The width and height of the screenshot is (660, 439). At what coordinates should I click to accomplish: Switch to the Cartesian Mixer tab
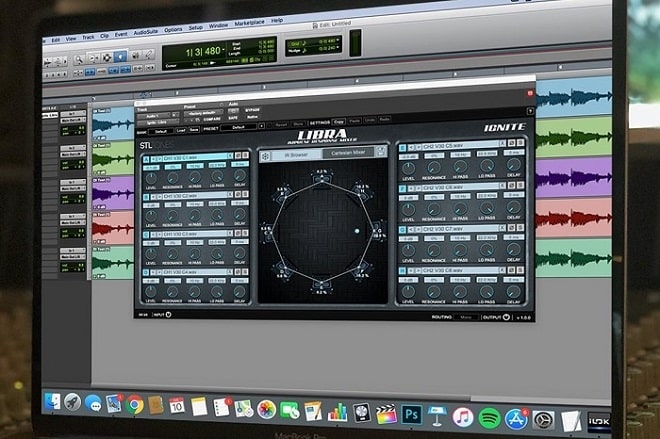(348, 153)
